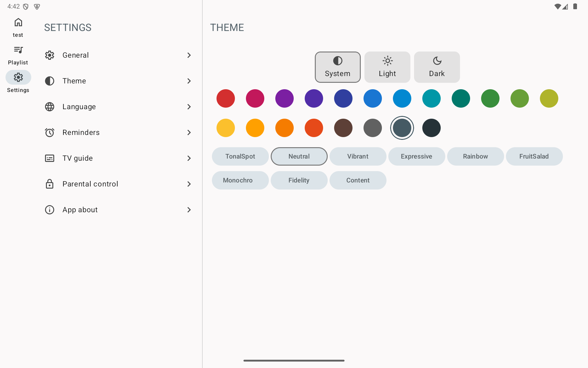Switch to Light theme mode
The height and width of the screenshot is (368, 588).
click(387, 67)
